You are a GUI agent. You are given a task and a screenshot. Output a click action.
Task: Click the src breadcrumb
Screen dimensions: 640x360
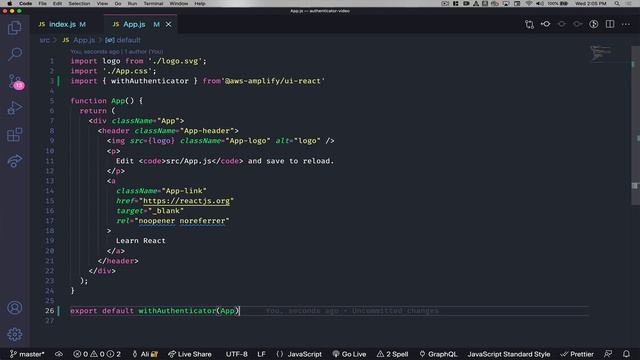click(x=44, y=40)
